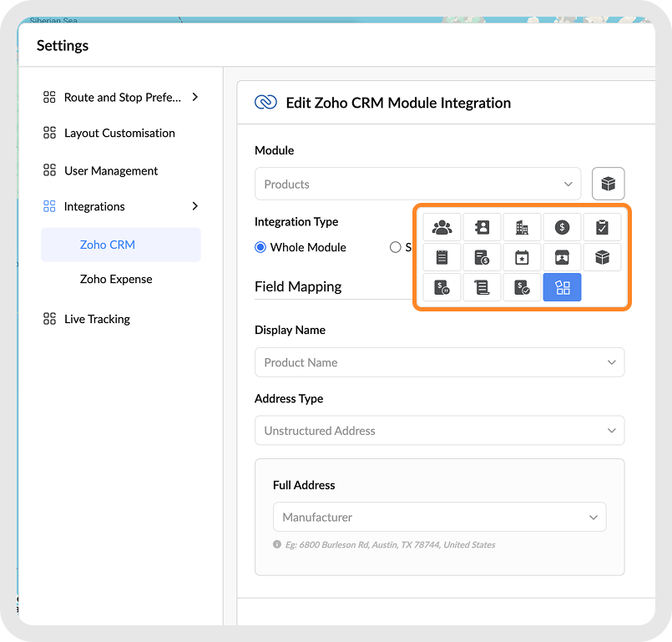Pick the group of people (Leads) module icon
The width and height of the screenshot is (672, 642).
pyautogui.click(x=442, y=227)
